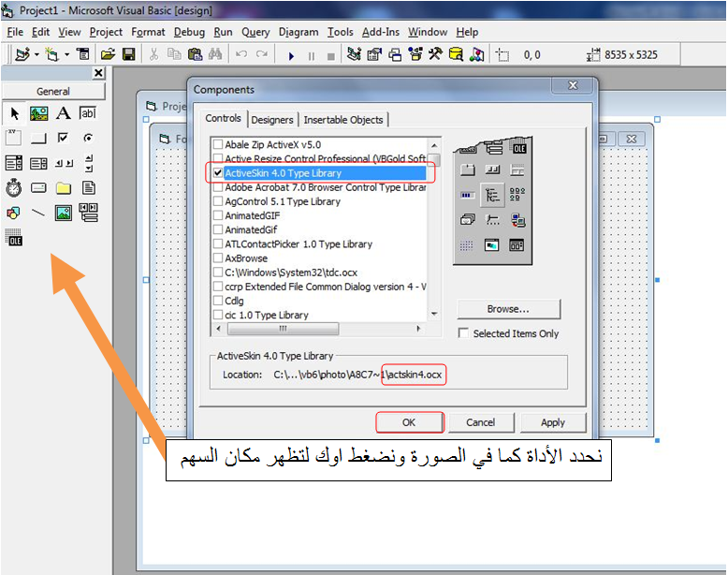Open the Object Browser toolbar icon

(415, 54)
